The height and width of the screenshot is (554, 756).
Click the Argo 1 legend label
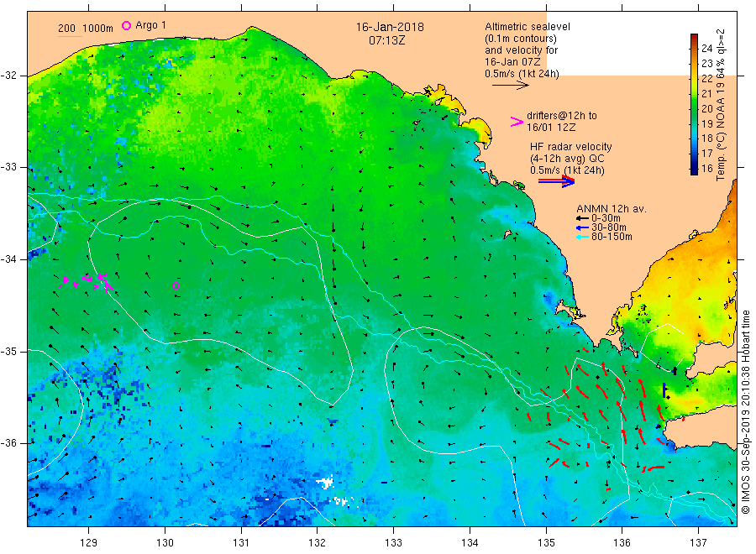pos(150,25)
